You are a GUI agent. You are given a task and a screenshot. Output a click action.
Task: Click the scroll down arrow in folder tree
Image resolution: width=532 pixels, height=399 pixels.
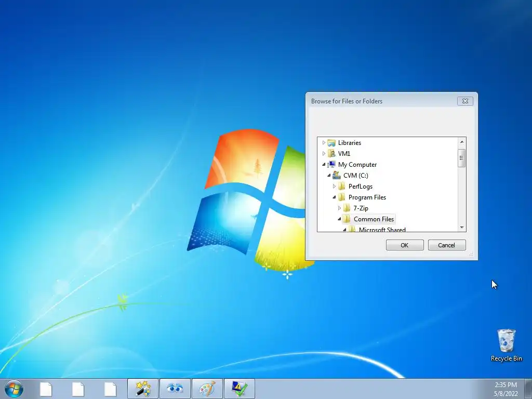pos(461,228)
